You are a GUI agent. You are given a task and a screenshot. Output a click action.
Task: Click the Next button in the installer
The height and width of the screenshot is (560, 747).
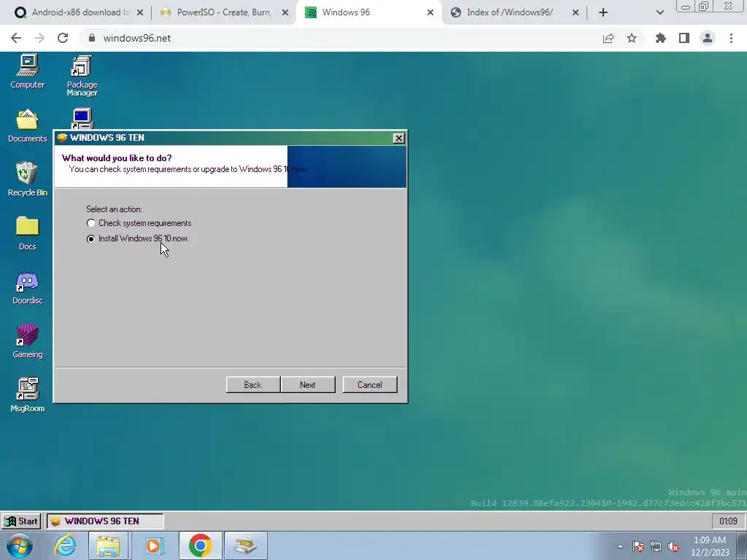[308, 385]
